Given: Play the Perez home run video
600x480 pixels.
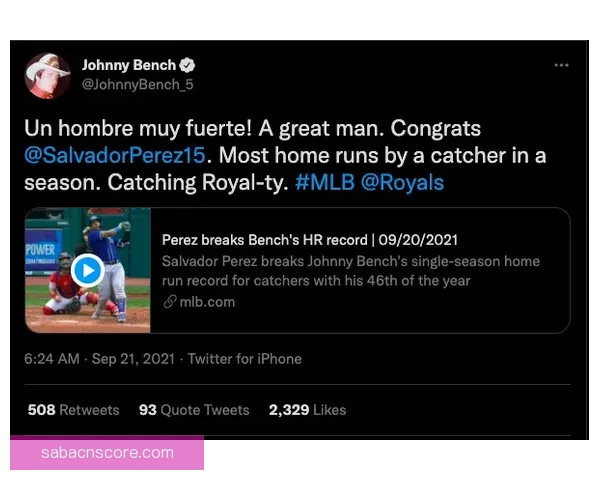Looking at the screenshot, I should (87, 269).
